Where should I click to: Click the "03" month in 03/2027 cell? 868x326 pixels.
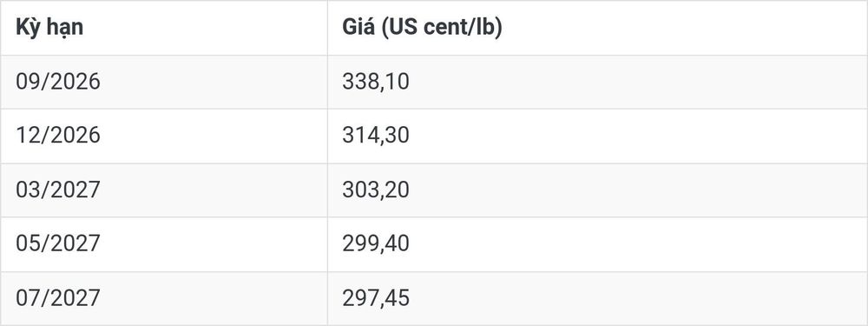click(29, 190)
